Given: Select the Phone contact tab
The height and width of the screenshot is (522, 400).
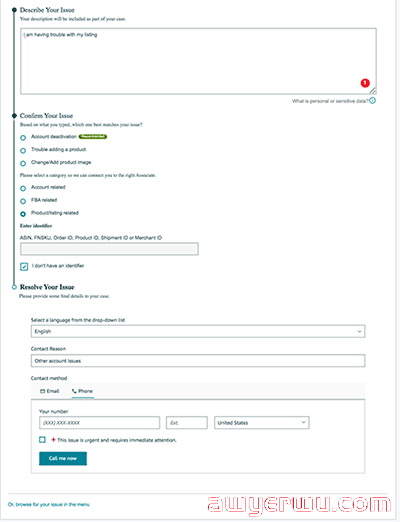Looking at the screenshot, I should (x=83, y=391).
